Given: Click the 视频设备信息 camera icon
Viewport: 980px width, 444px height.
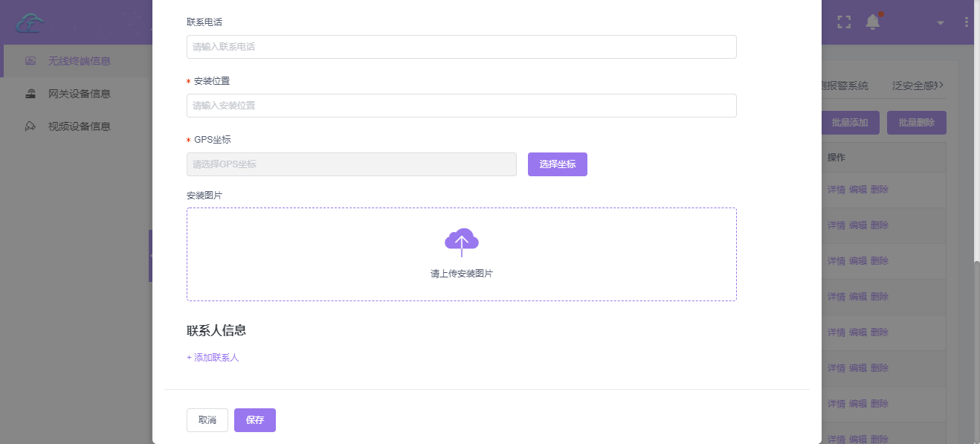Looking at the screenshot, I should point(30,126).
